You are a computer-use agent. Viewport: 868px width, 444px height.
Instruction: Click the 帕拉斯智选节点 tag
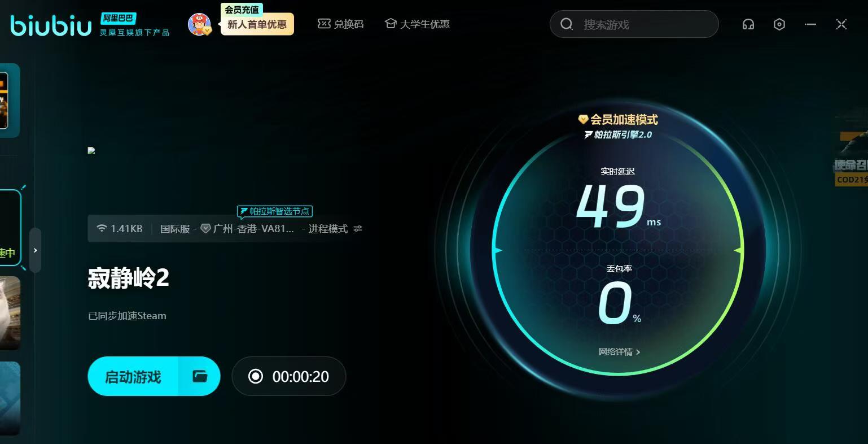point(275,211)
